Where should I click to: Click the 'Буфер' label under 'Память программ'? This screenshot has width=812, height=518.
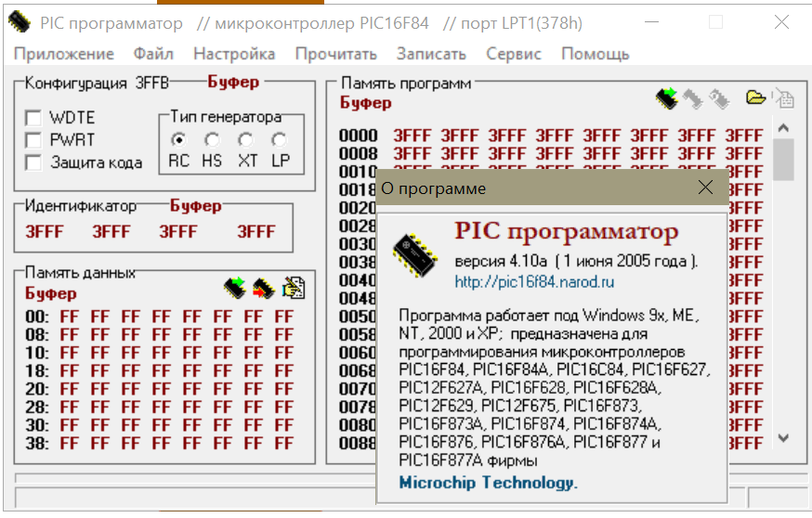pos(366,103)
